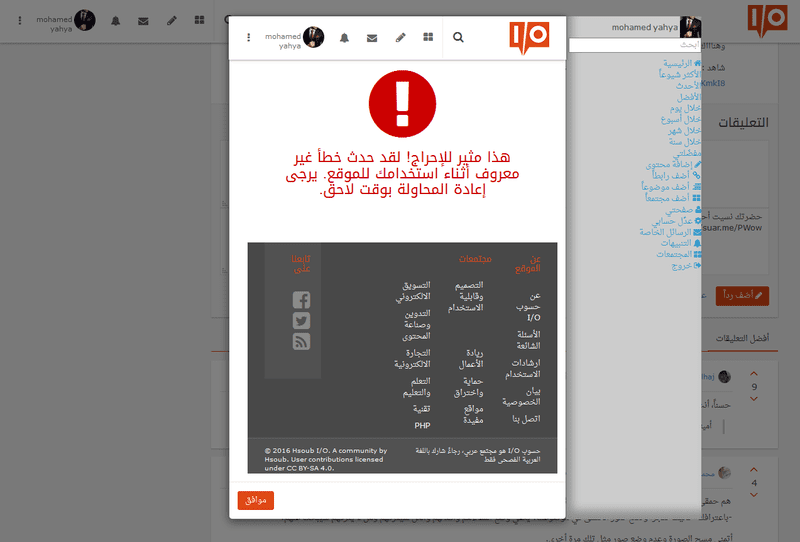Open the مواقع مفيدة community link
The image size is (800, 542).
(473, 414)
